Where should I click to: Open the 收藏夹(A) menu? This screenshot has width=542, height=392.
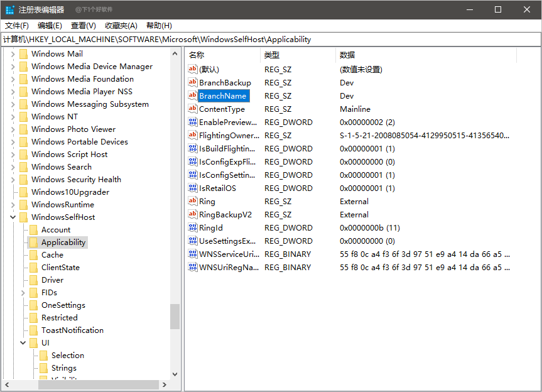(121, 26)
